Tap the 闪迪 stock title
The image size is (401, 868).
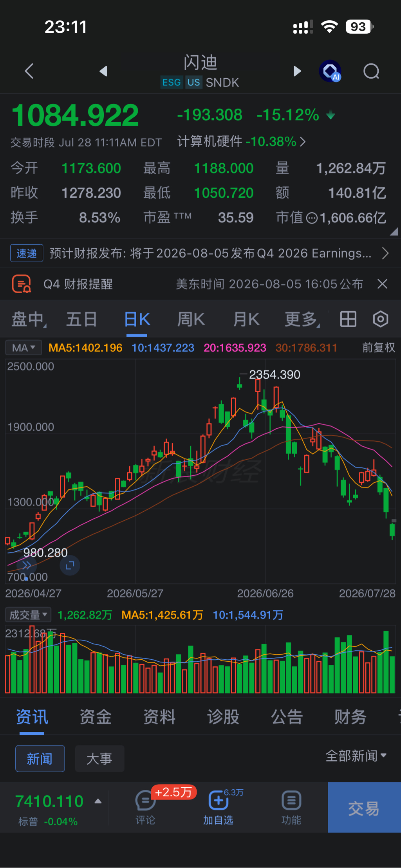pyautogui.click(x=200, y=63)
